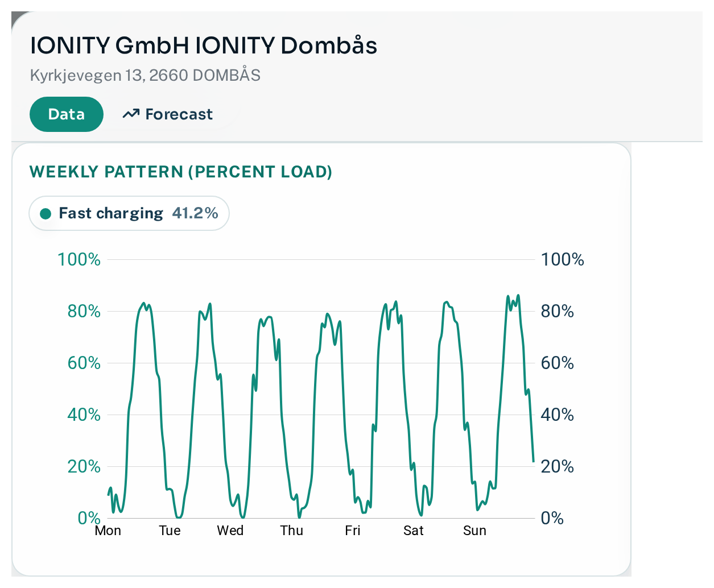Click the right axis 40% label
The image size is (714, 588).
pos(558,415)
